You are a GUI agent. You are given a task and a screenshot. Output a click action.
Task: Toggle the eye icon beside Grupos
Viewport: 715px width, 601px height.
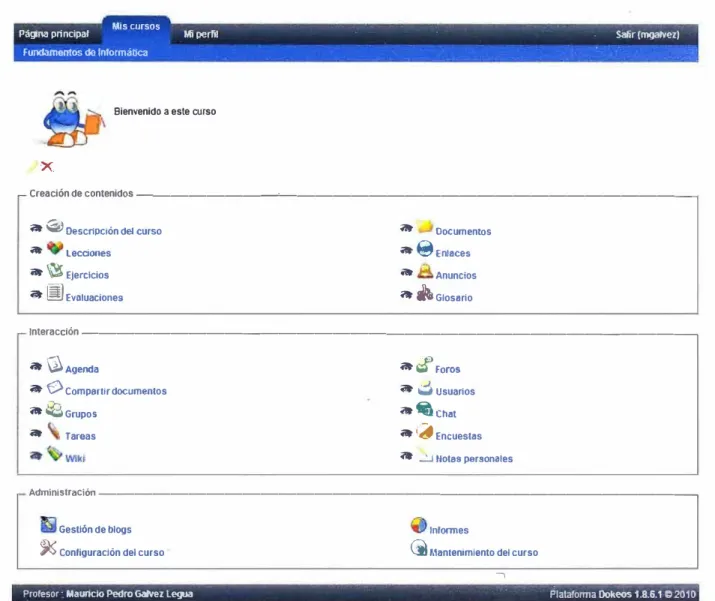(36, 411)
